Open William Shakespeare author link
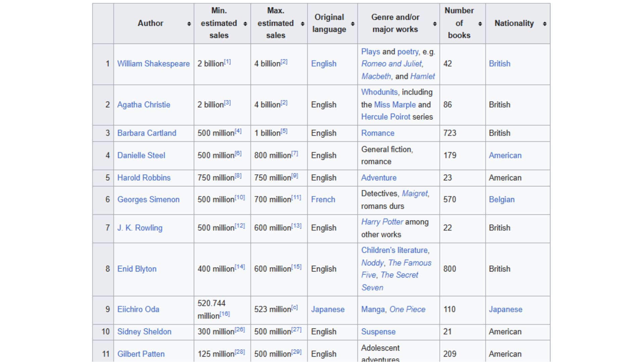Viewport: 644px width, 362px height. pos(153,64)
